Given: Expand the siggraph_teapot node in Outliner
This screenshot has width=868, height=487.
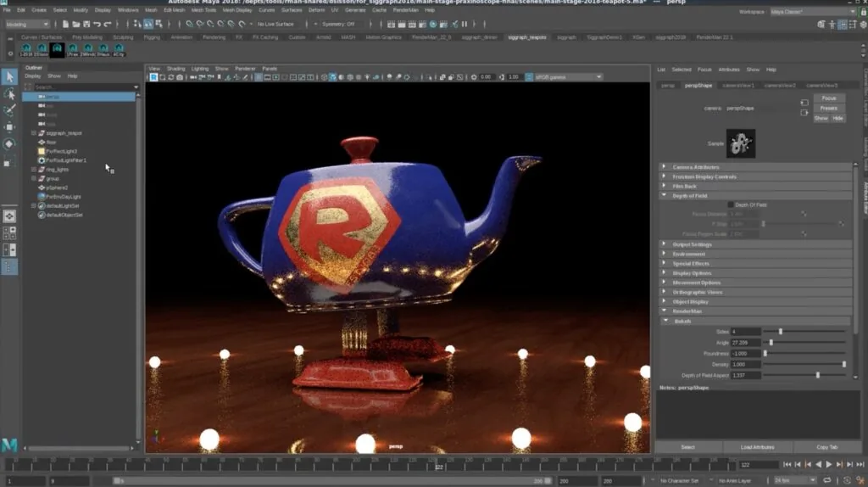Looking at the screenshot, I should pos(34,133).
